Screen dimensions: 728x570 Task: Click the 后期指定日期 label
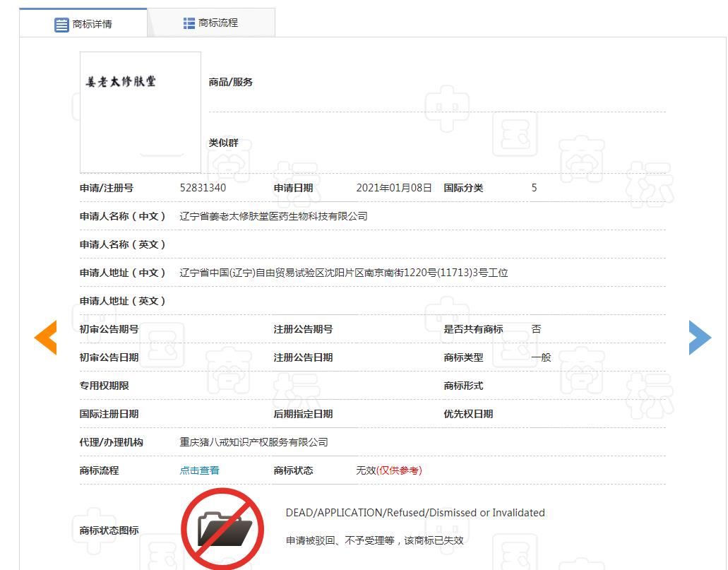tap(303, 414)
